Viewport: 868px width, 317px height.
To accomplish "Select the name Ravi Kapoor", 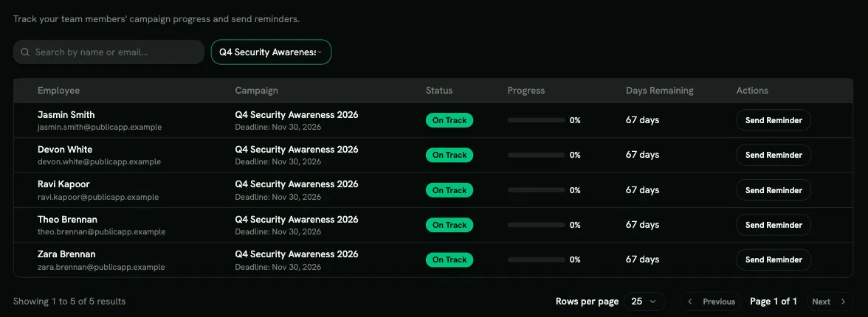I will 63,184.
